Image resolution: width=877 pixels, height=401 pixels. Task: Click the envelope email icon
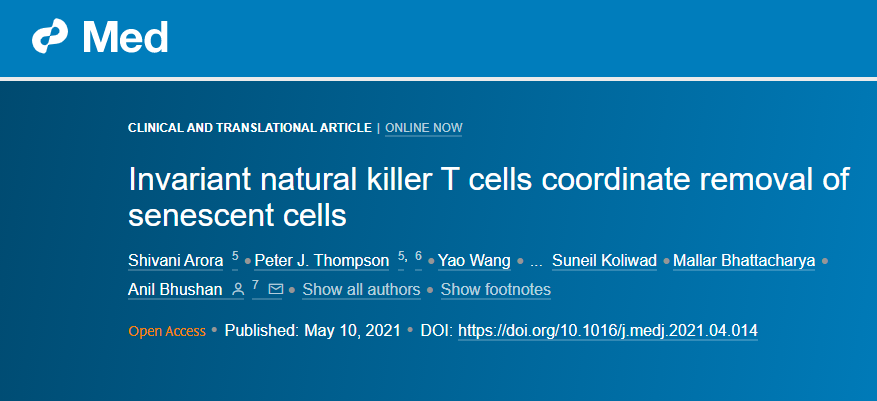click(x=276, y=289)
